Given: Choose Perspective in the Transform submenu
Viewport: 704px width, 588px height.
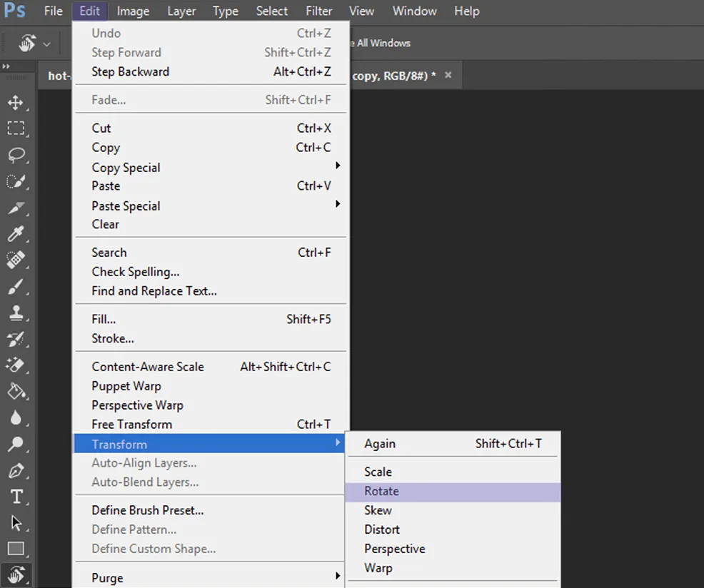Looking at the screenshot, I should [x=453, y=549].
